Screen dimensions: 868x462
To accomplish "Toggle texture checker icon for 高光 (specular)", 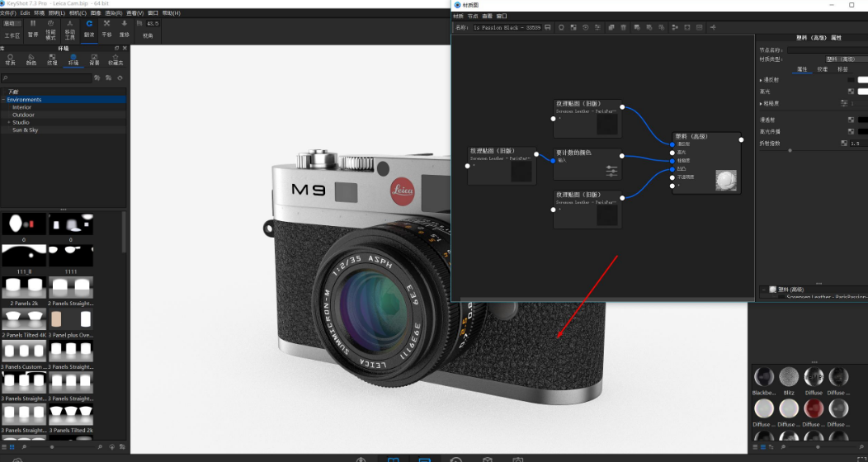I will (x=851, y=92).
